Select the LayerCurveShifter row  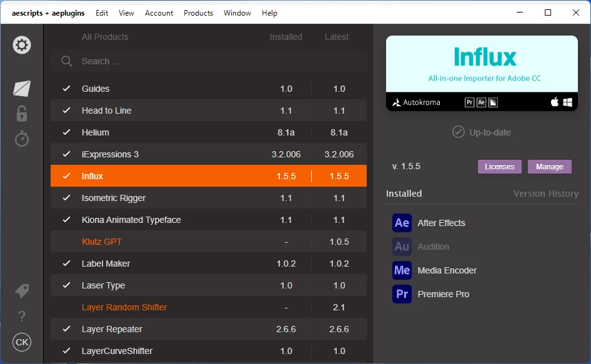tap(209, 351)
